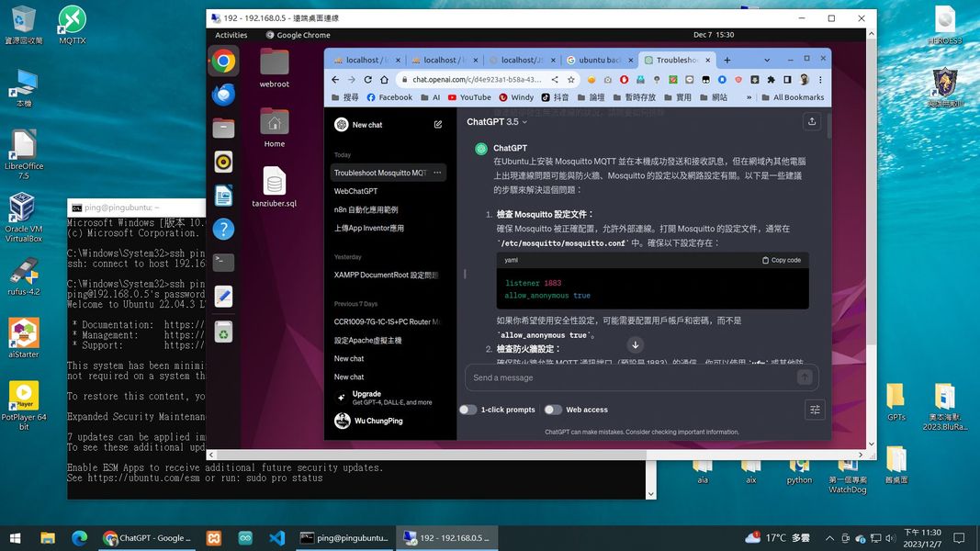Open Thunderbird from the Ubuntu dock
980x551 pixels.
coord(223,95)
